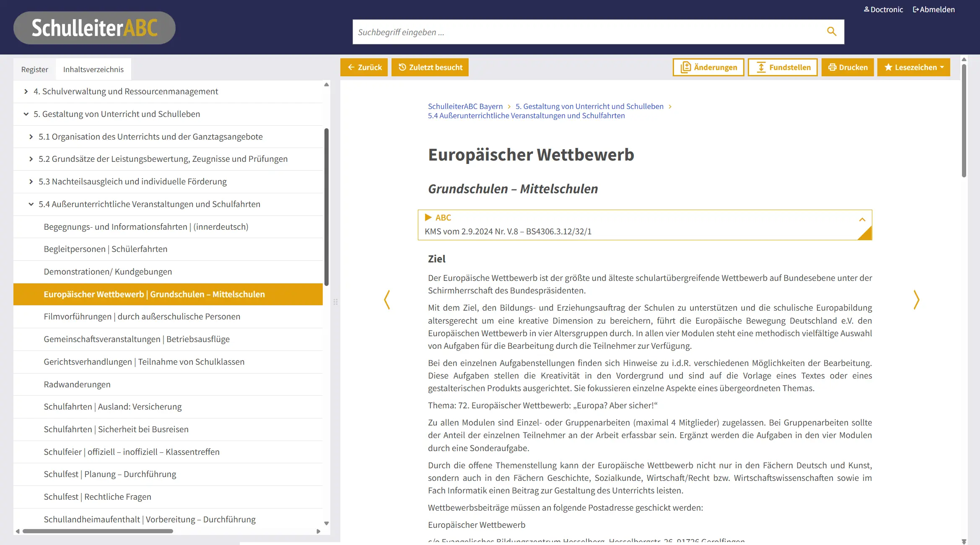Click the page vertical scrollbar thumb
Image resolution: width=980 pixels, height=545 pixels.
964,120
